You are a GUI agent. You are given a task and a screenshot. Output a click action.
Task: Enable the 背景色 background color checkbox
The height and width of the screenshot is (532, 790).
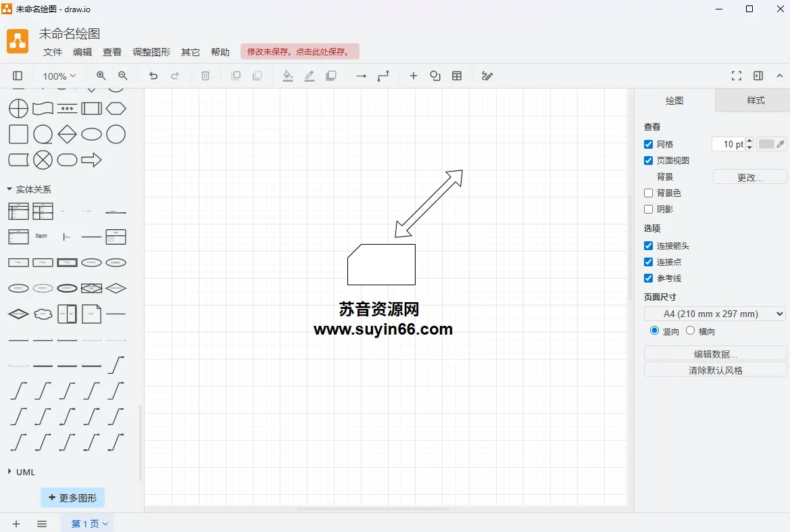pos(648,193)
